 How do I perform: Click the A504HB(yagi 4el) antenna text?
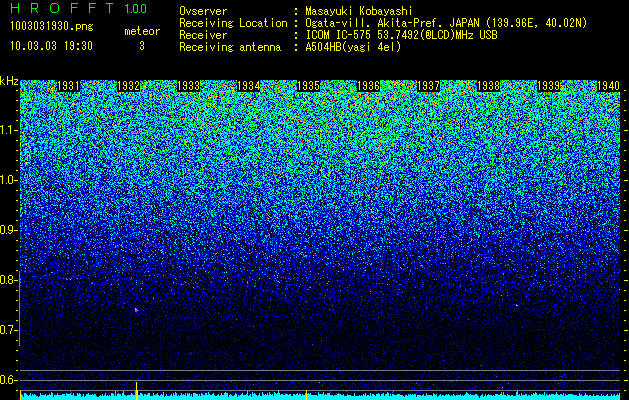tap(353, 47)
